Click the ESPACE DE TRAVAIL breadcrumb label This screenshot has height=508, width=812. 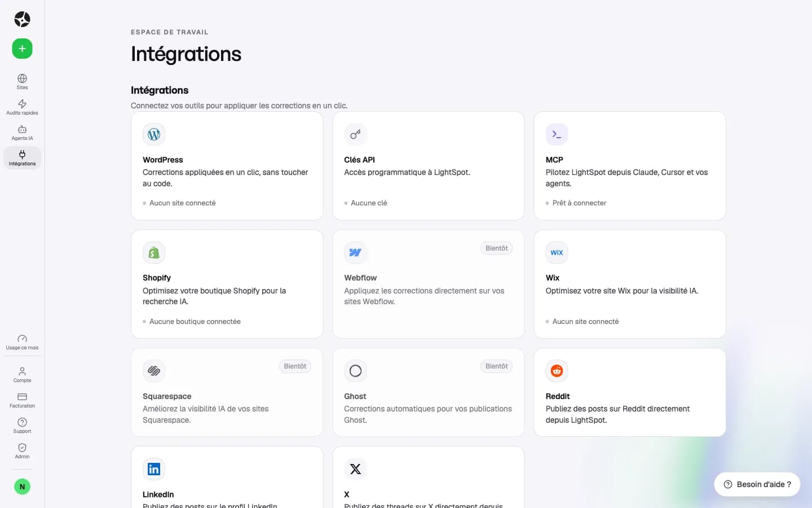click(170, 32)
